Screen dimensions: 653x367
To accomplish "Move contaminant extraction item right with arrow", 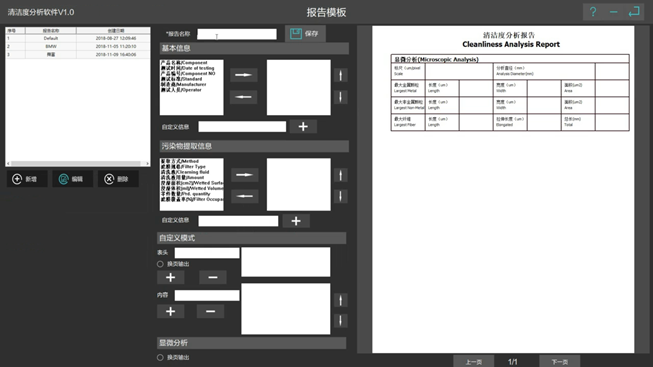I will pyautogui.click(x=244, y=175).
